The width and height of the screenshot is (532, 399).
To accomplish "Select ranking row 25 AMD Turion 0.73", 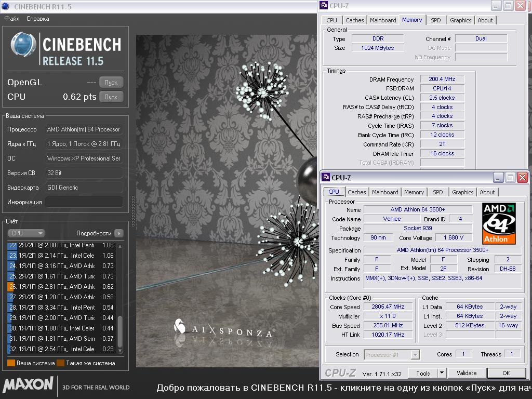I will (61, 276).
